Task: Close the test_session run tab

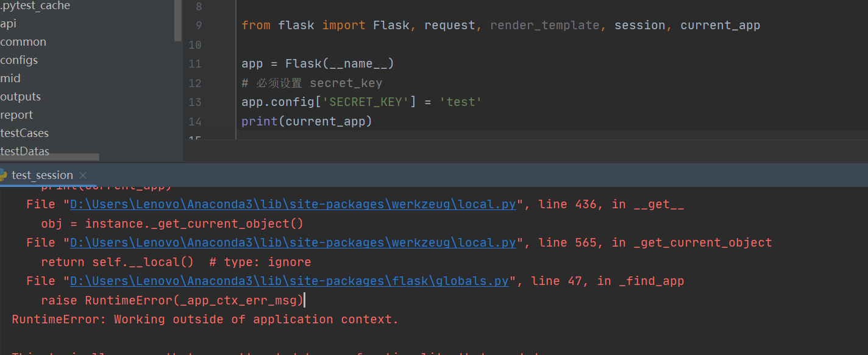Action: tap(84, 175)
